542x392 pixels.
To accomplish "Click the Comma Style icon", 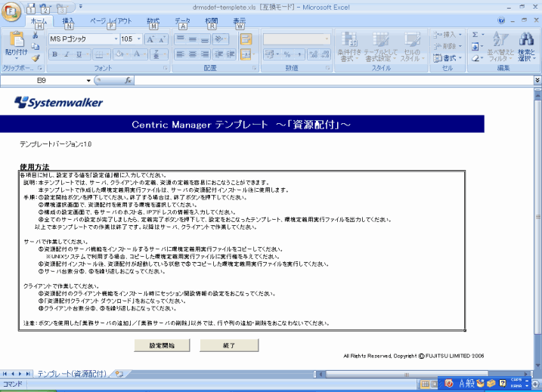I will (299, 54).
